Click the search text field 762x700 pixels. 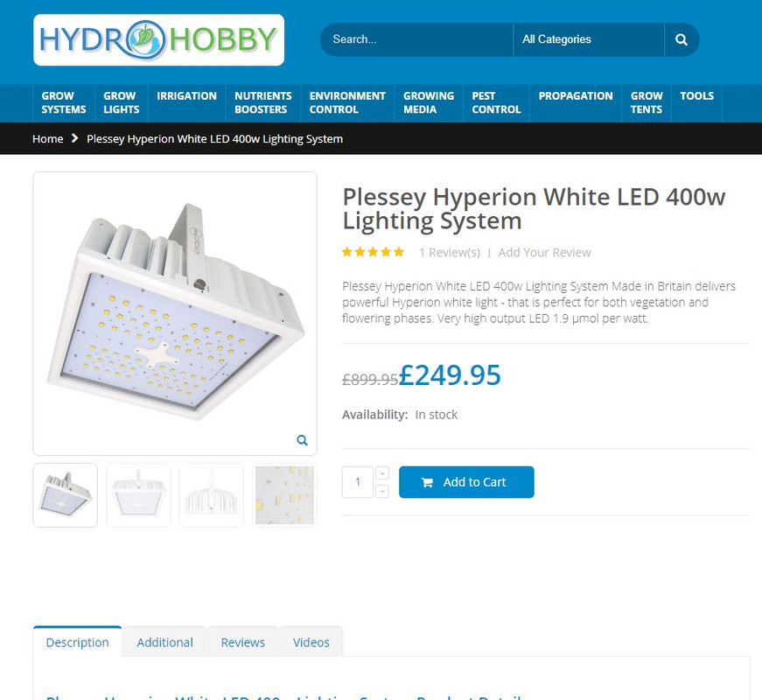click(x=416, y=40)
